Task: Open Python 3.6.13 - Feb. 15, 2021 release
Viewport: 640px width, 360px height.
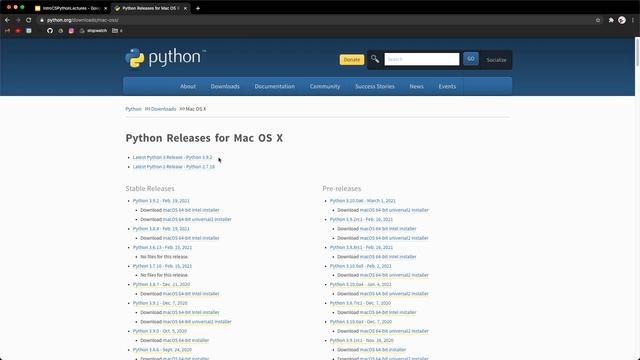Action: [162, 247]
